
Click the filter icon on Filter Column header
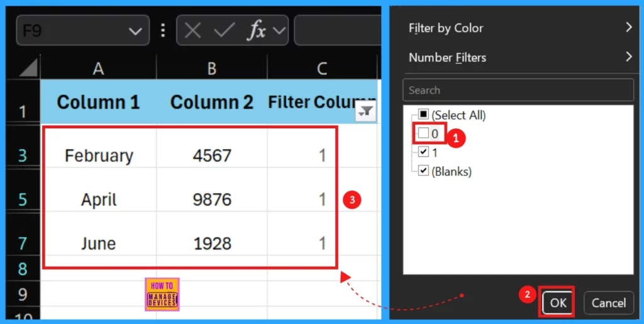(x=365, y=112)
